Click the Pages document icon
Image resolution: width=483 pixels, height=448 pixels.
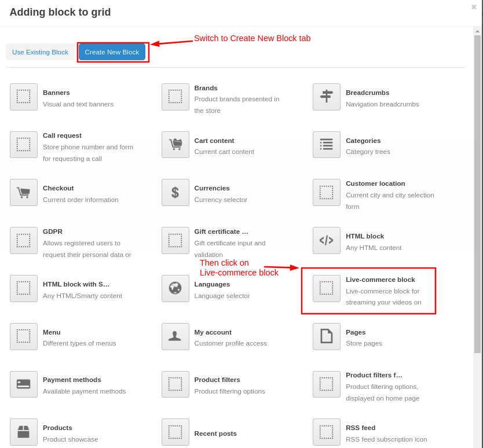pos(327,336)
